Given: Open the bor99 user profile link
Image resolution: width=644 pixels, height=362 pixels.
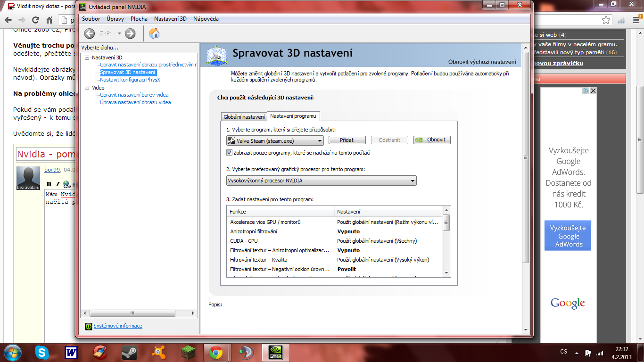Looking at the screenshot, I should click(52, 170).
